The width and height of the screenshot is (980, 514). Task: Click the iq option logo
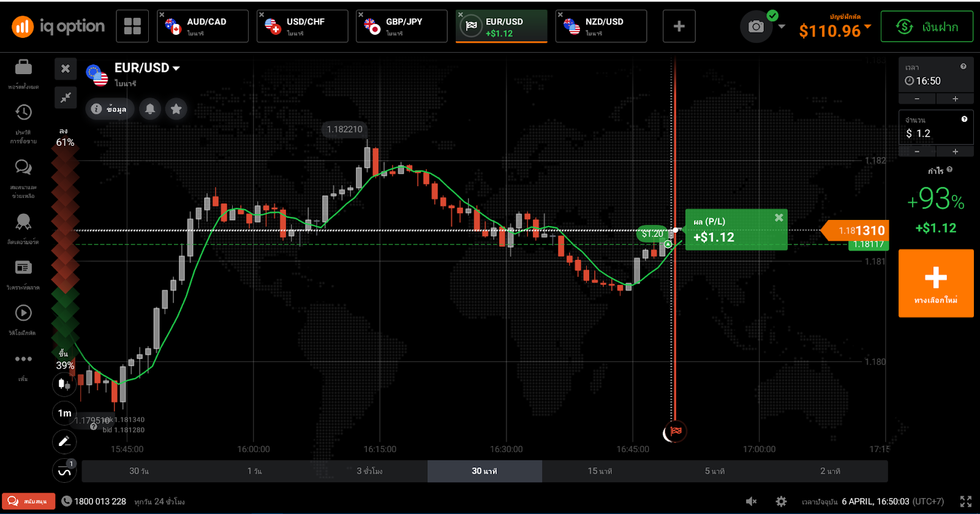[58, 26]
